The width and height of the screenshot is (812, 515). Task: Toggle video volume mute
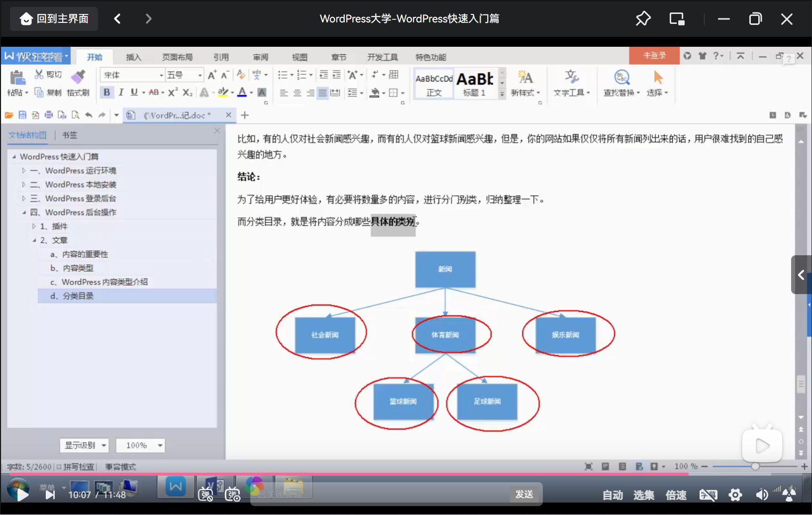coord(762,495)
